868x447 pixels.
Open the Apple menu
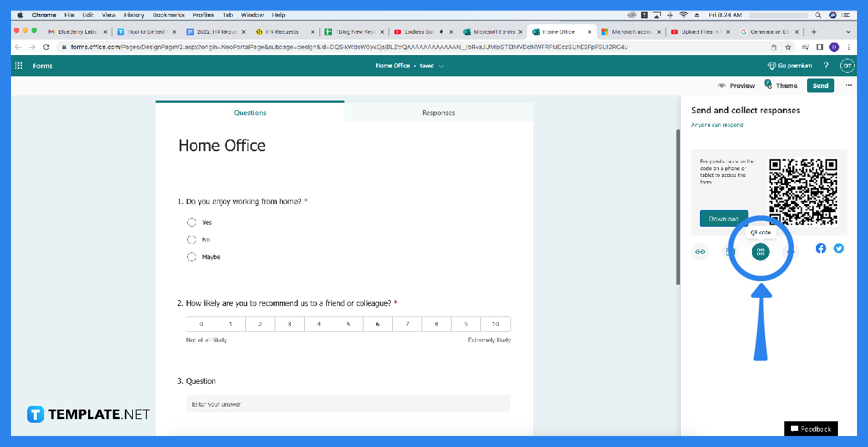pos(21,15)
